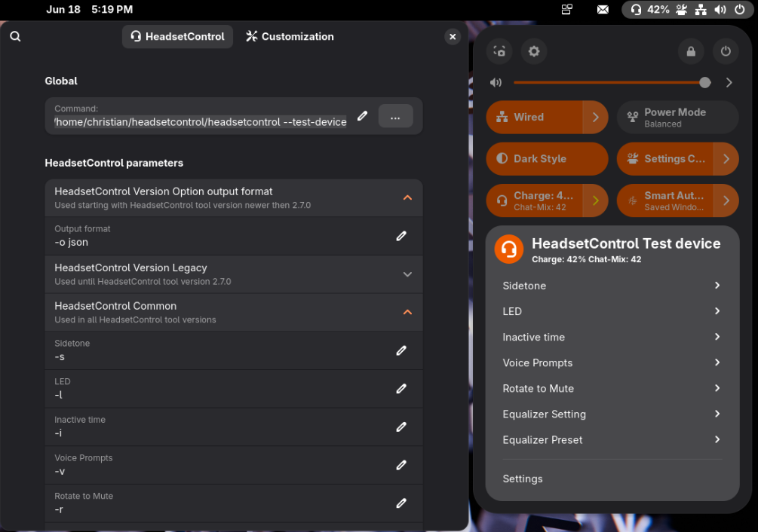Viewport: 758px width, 532px height.
Task: Open the Equalizer Preset submenu
Action: tap(612, 440)
